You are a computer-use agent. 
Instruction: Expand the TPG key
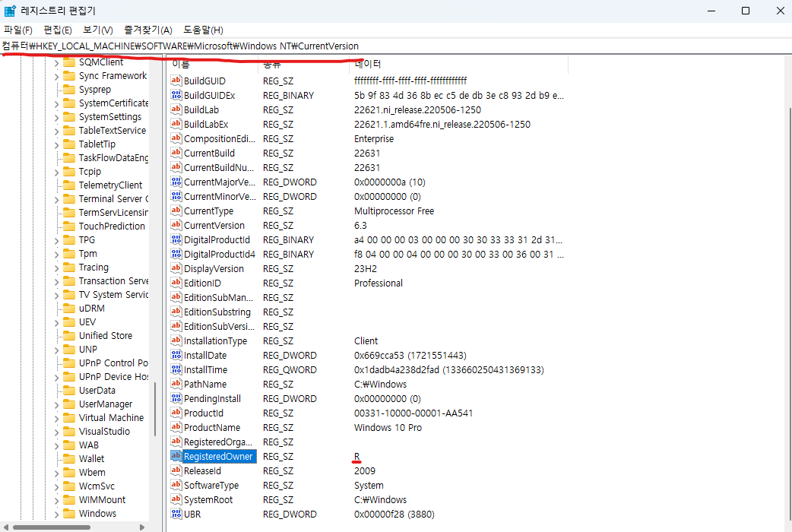click(x=56, y=241)
